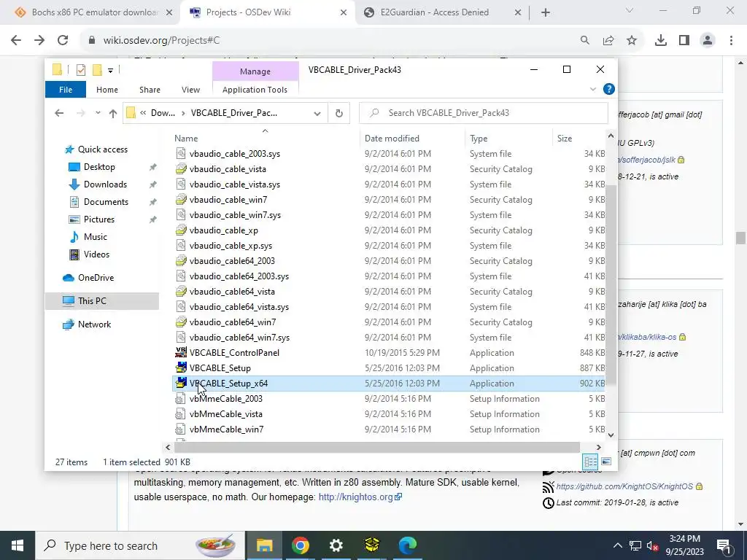
Task: Open Chrome profile avatar
Action: click(x=708, y=41)
